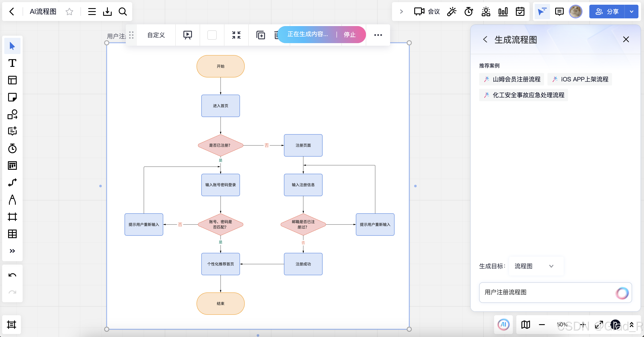Screen dimensions: 644x337
Task: Open the shapes tool
Action: (12, 114)
